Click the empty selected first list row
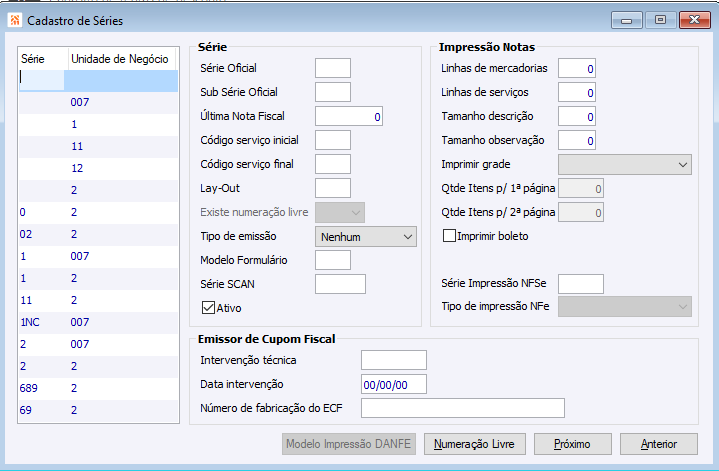This screenshot has height=471, width=719. tap(98, 80)
